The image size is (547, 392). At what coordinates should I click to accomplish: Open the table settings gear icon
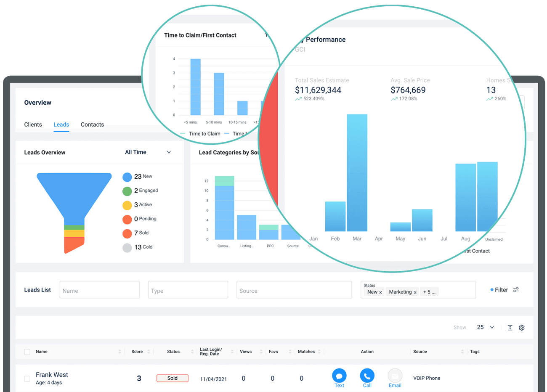click(522, 328)
